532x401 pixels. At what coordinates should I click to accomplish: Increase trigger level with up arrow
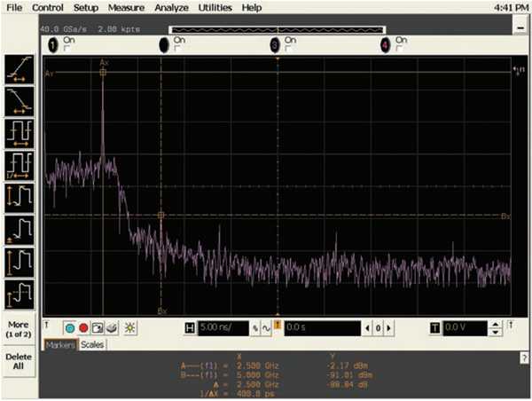click(495, 325)
